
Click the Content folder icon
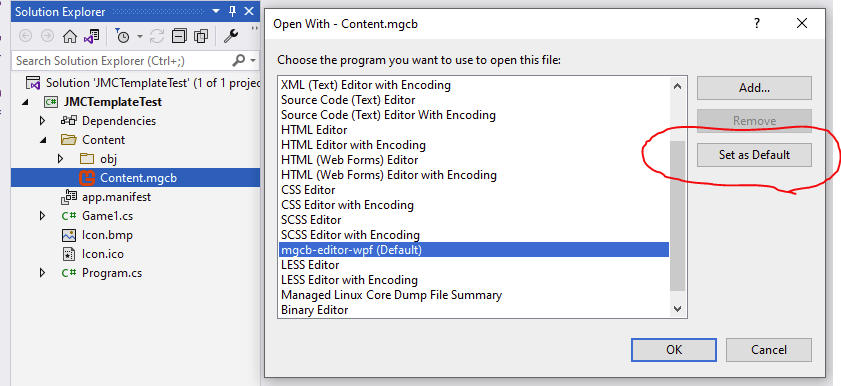(69, 140)
